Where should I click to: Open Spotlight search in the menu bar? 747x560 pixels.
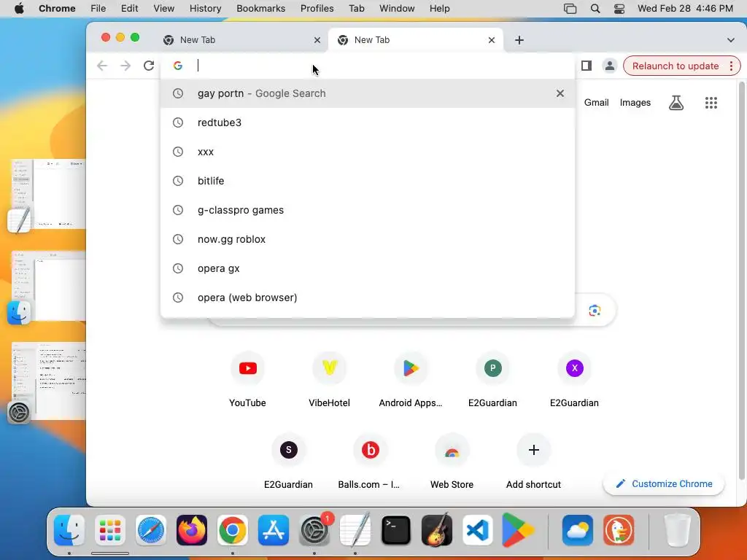pyautogui.click(x=595, y=9)
